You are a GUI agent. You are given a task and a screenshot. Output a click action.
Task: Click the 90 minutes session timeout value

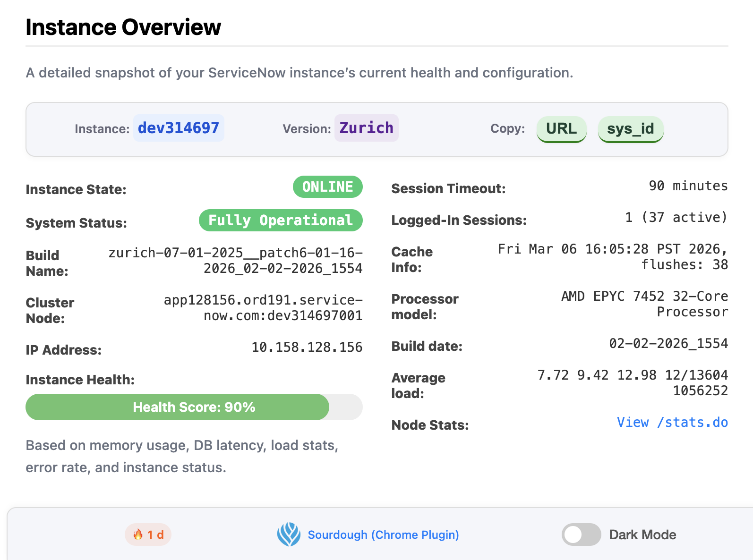(x=688, y=186)
